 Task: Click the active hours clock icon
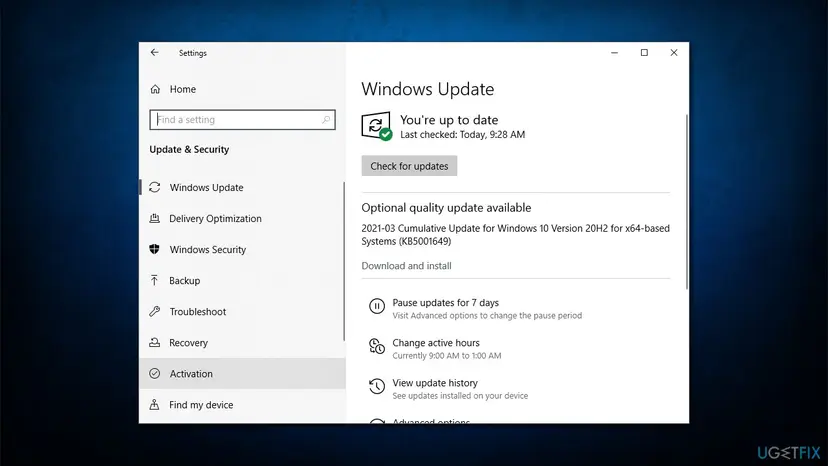pyautogui.click(x=377, y=346)
